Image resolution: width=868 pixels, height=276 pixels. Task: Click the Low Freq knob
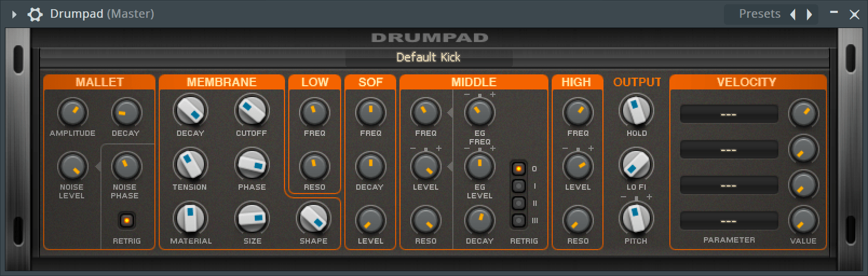pos(314,113)
